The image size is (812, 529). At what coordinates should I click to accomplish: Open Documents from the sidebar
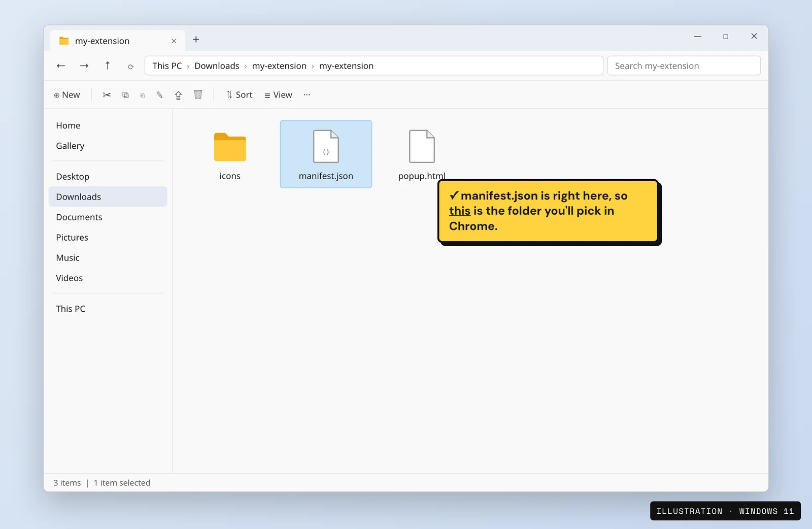[108, 217]
